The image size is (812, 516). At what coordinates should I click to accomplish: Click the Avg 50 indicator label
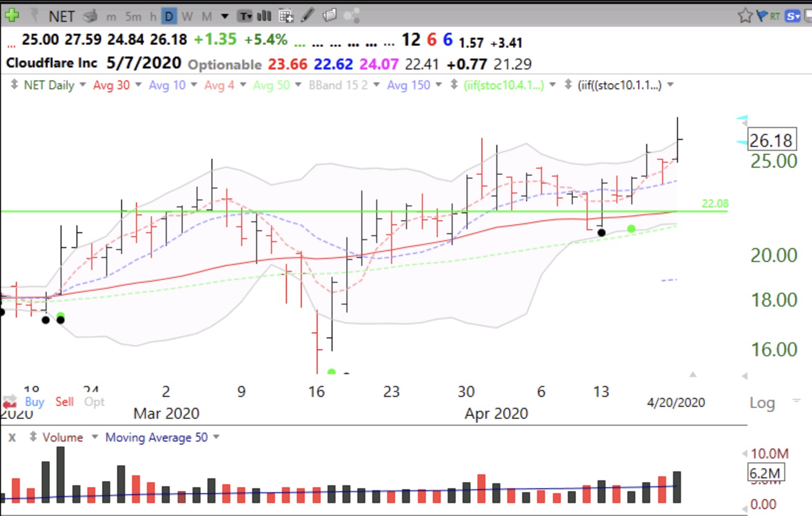pos(271,85)
